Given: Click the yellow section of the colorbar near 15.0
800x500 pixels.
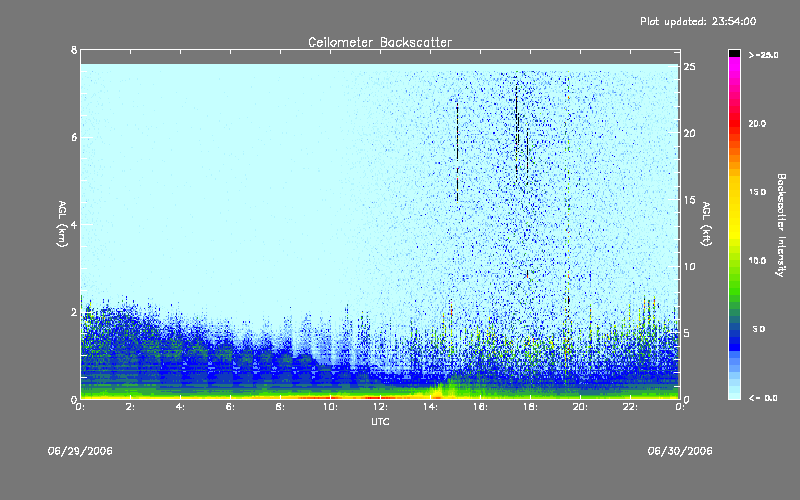Looking at the screenshot, I should 734,192.
